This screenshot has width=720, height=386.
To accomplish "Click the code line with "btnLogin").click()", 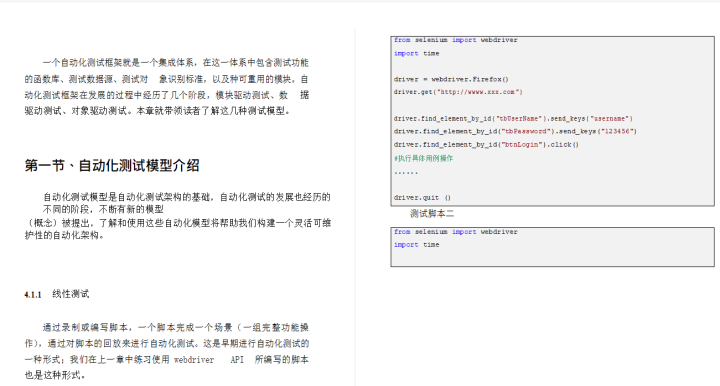I will (x=486, y=145).
